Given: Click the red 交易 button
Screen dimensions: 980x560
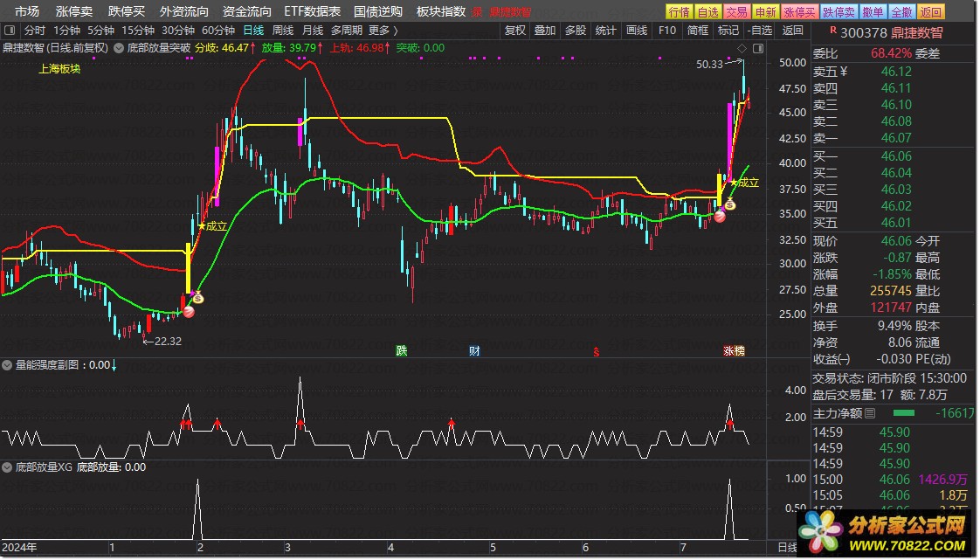Looking at the screenshot, I should coord(736,12).
